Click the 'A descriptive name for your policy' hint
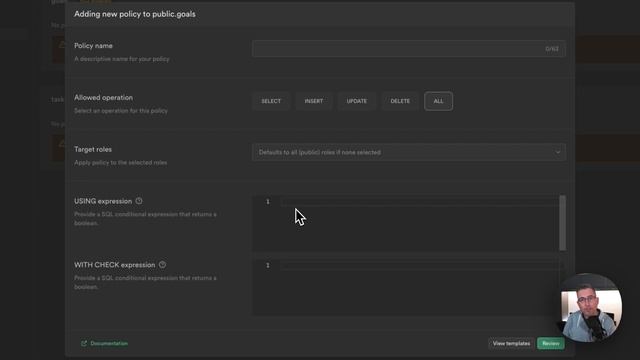This screenshot has width=640, height=360. [122, 59]
